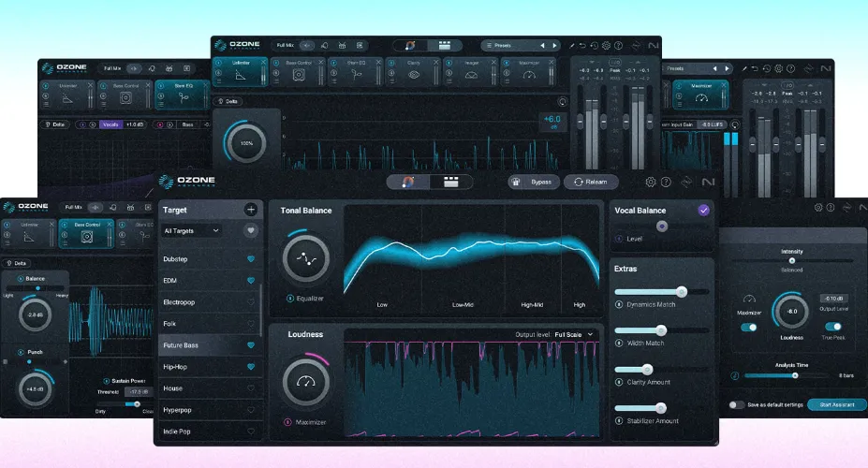Select Clarity module tile eye icon

[x=414, y=75]
